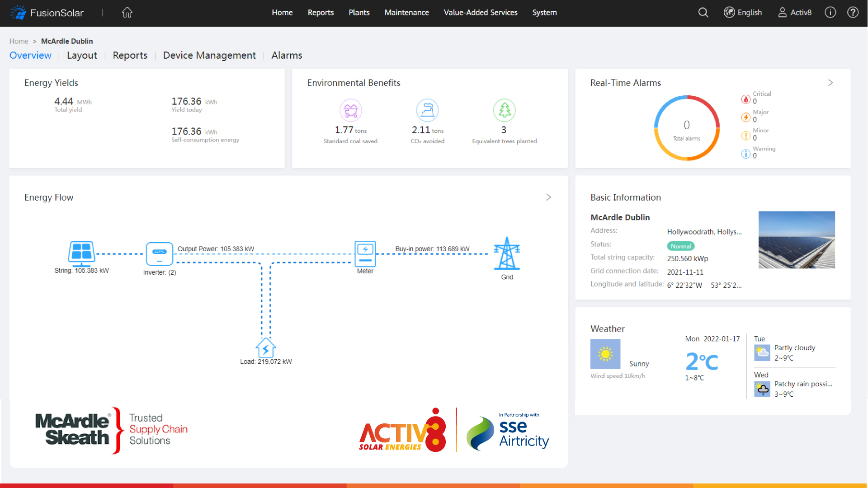868x488 pixels.
Task: Open the Maintenance menu
Action: click(x=406, y=13)
